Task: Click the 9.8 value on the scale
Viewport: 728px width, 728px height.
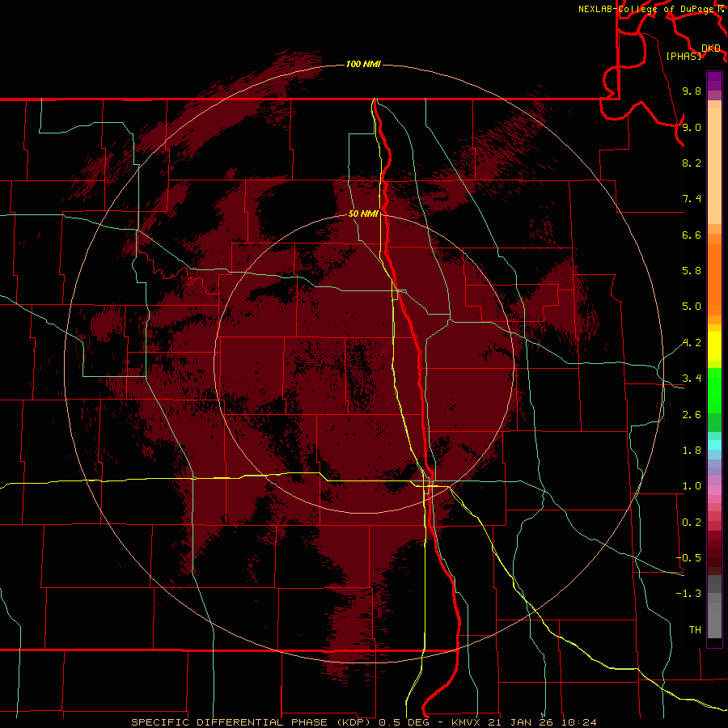Action: pos(692,91)
